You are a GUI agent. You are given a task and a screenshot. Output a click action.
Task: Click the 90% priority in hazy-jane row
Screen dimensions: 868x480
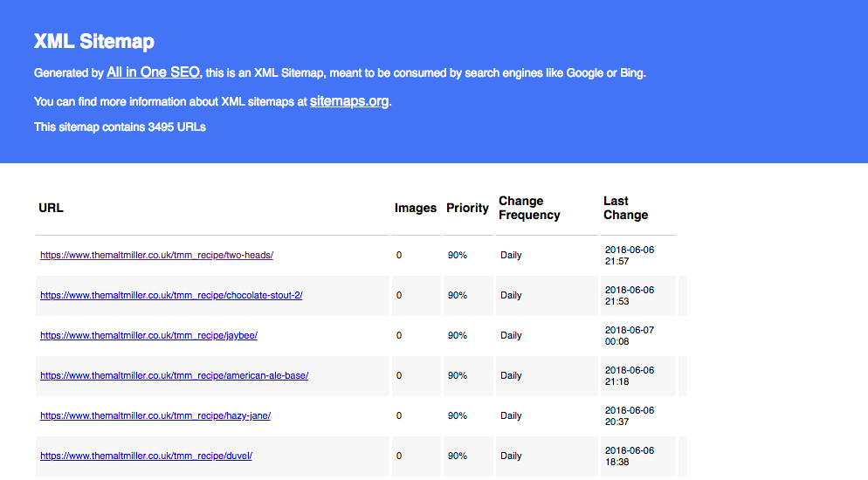457,416
